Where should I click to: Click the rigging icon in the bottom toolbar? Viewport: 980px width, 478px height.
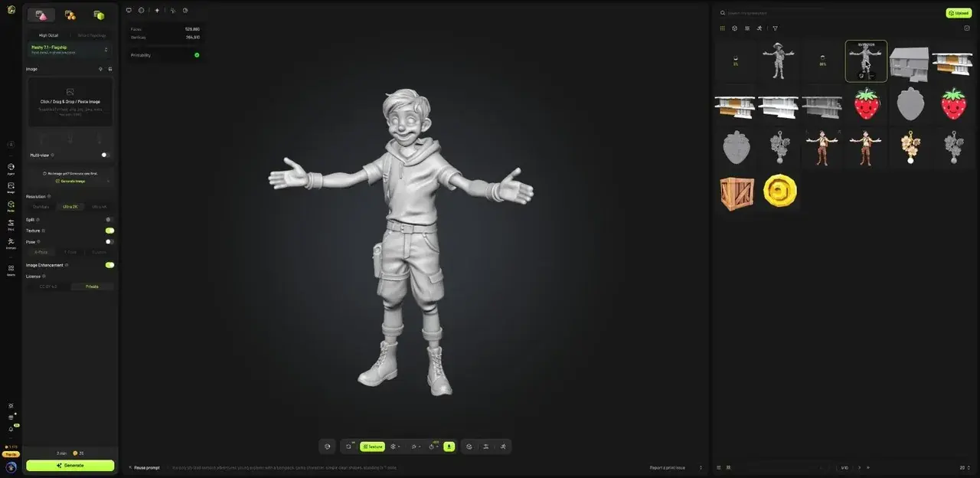pyautogui.click(x=486, y=447)
